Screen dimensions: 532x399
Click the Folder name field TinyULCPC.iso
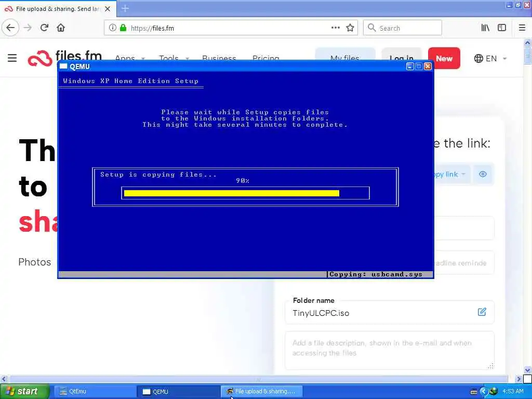(x=390, y=312)
